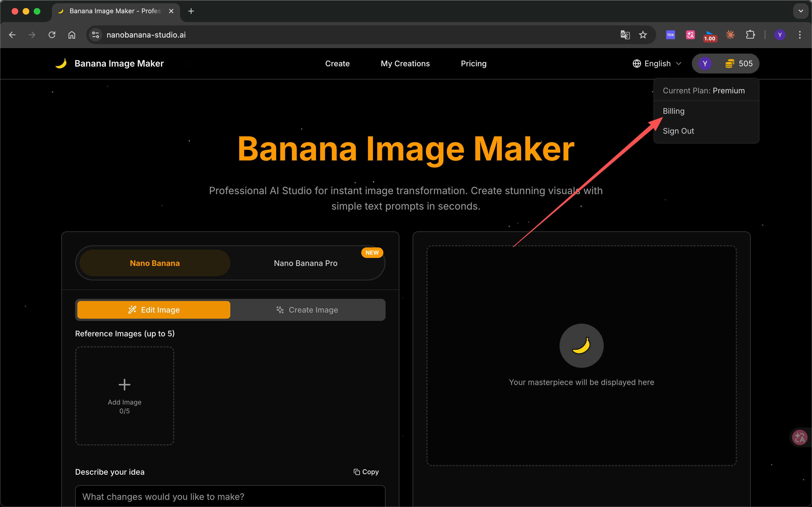Click the floating translate widget icon
Viewport: 812px width, 507px height.
[x=800, y=437]
